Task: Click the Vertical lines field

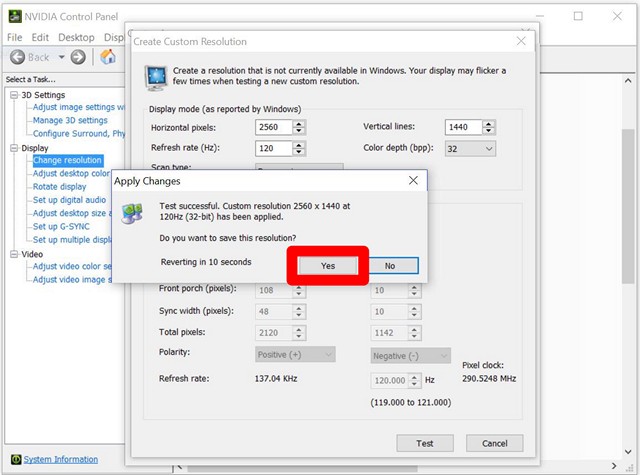Action: 464,127
